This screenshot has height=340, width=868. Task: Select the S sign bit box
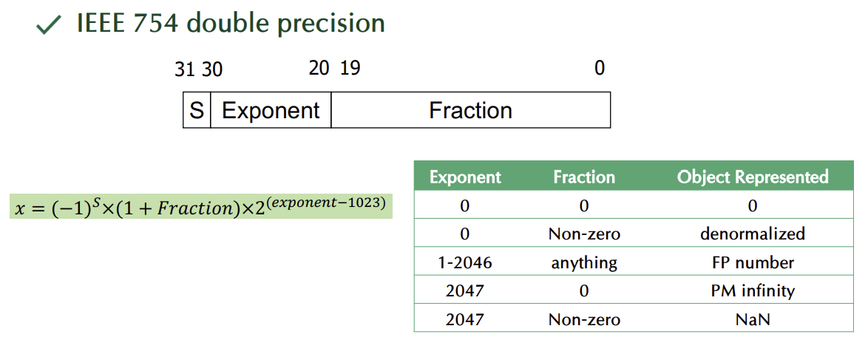click(x=197, y=110)
